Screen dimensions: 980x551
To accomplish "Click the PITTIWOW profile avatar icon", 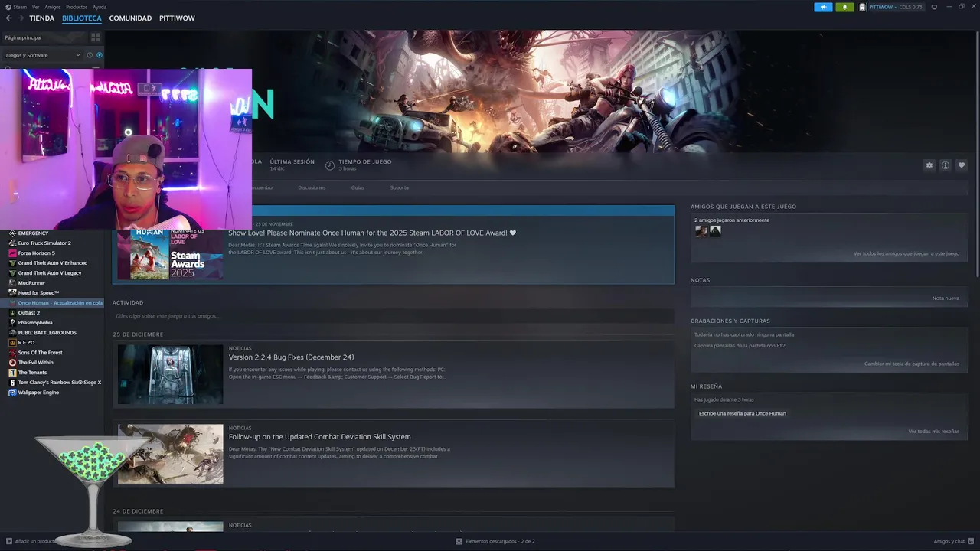I will point(863,7).
